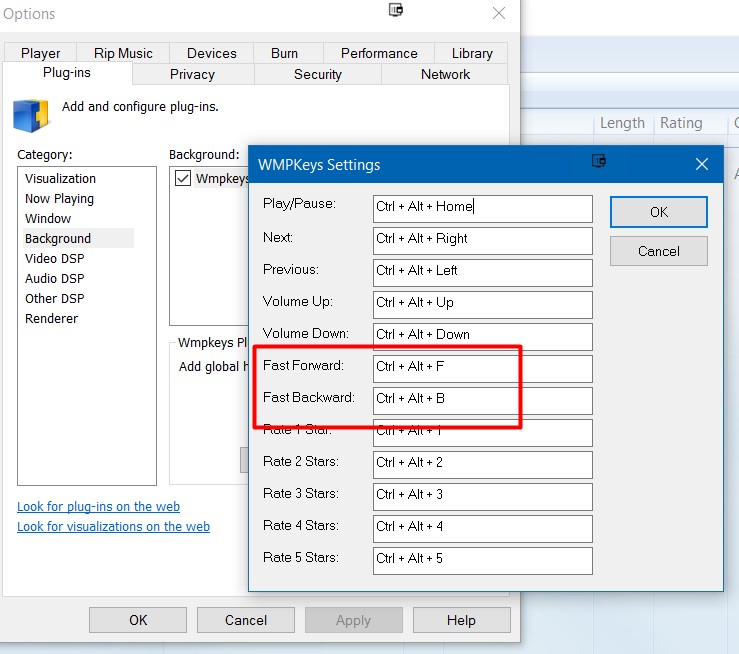The width and height of the screenshot is (739, 654).
Task: Switch to the Devices tab
Action: 212,53
